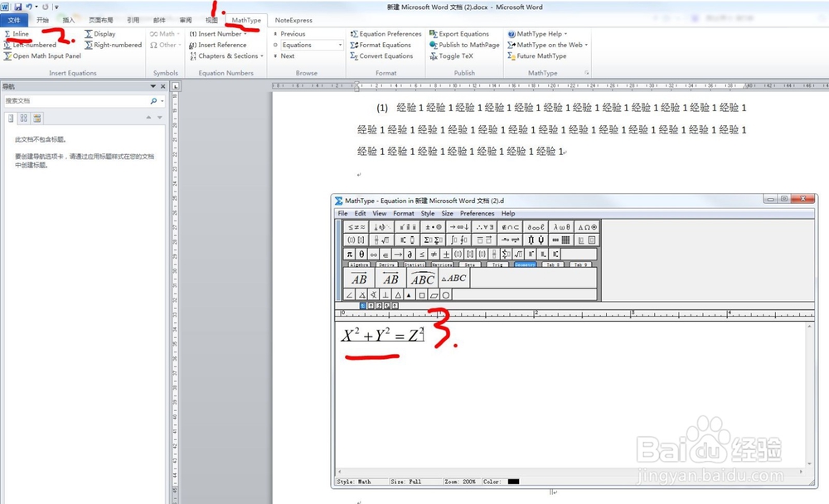Insert the partial derivative symbol
829x504 pixels.
410,254
